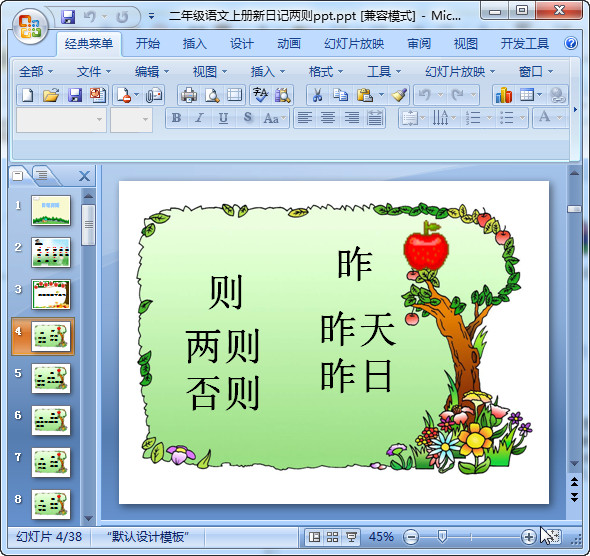The image size is (590, 556).
Task: Select the Format Painter brush icon
Action: pos(399,95)
